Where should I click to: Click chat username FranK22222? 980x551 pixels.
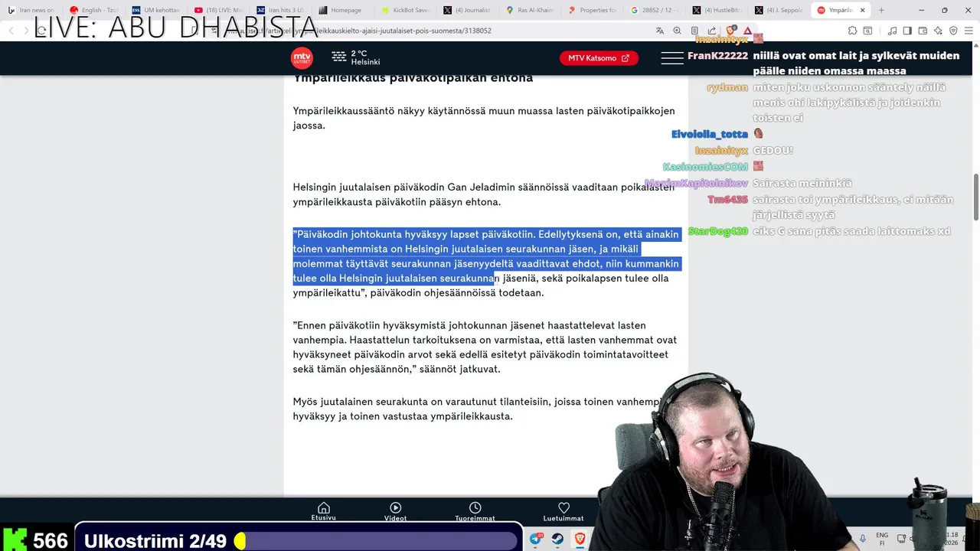(717, 56)
